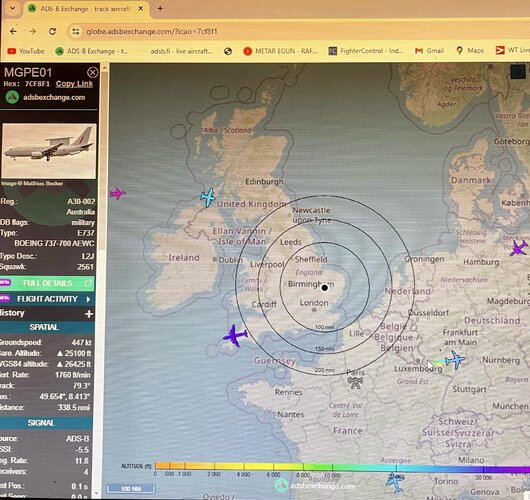The width and height of the screenshot is (530, 500).
Task: Select the magenta aircraft west of Scotland
Action: tap(117, 194)
